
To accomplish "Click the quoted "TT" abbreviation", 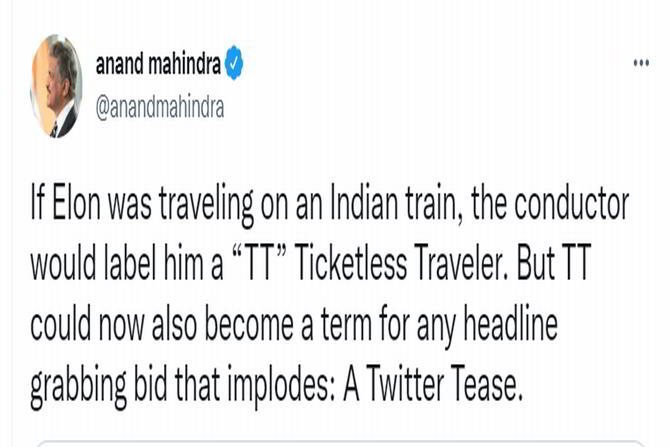I will coord(258,263).
